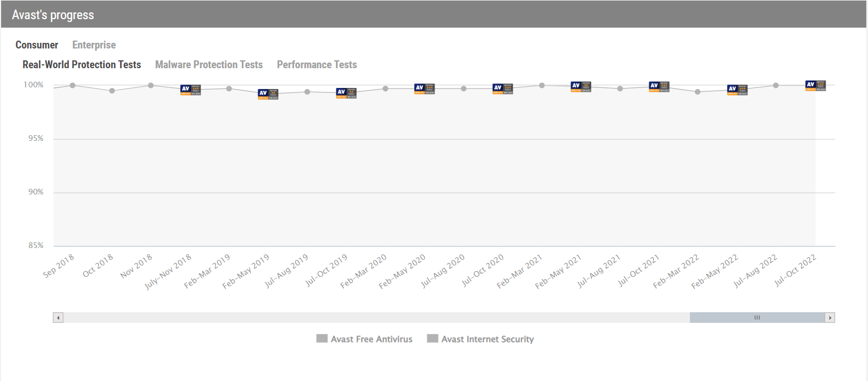The height and width of the screenshot is (381, 868).
Task: Click the horizontal scrollbar thumb under the chart
Action: coord(757,318)
